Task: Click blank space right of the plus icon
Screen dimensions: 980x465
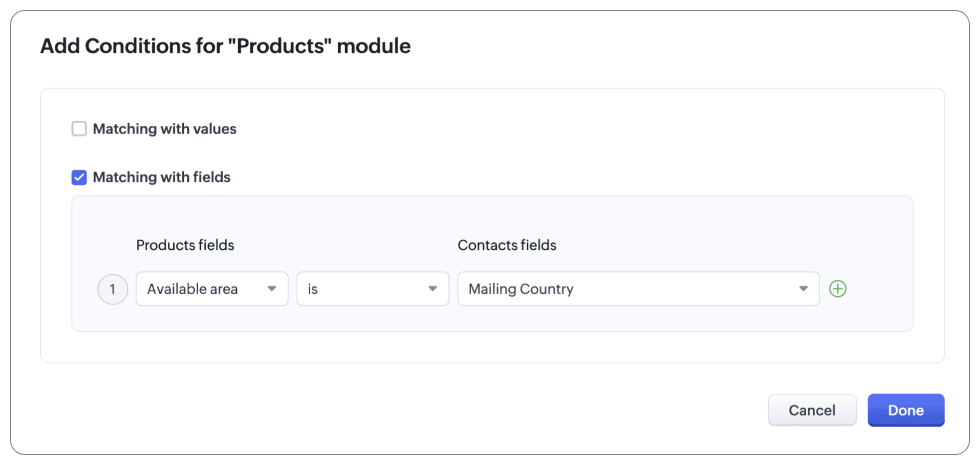Action: (x=879, y=288)
